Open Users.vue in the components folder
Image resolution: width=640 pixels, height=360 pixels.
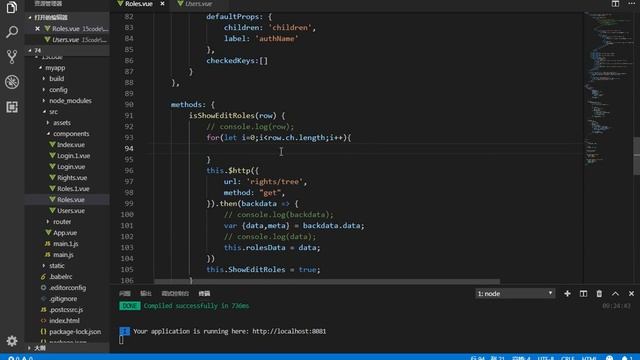pyautogui.click(x=71, y=211)
